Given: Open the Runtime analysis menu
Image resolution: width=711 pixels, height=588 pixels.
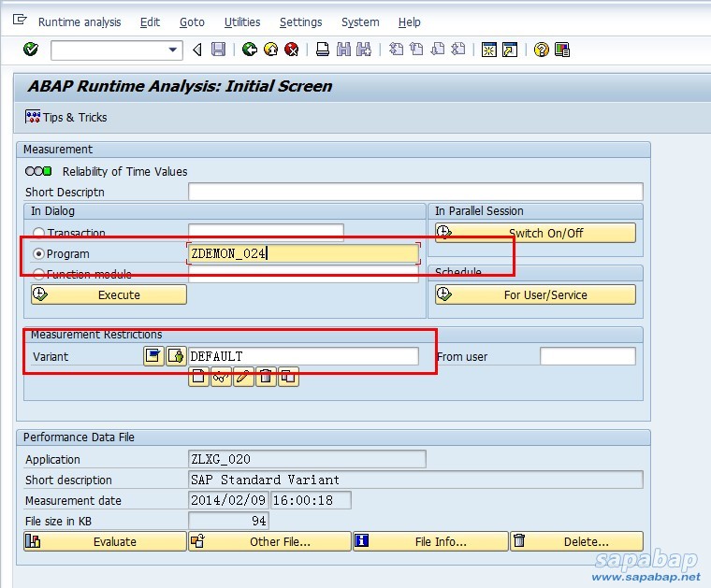Looking at the screenshot, I should tap(80, 22).
